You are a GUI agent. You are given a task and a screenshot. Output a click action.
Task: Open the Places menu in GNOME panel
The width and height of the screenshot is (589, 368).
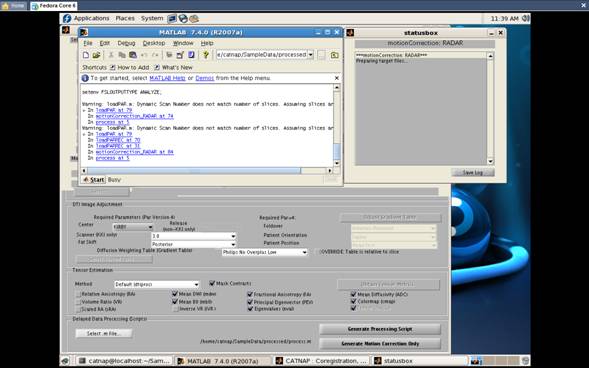tap(125, 18)
